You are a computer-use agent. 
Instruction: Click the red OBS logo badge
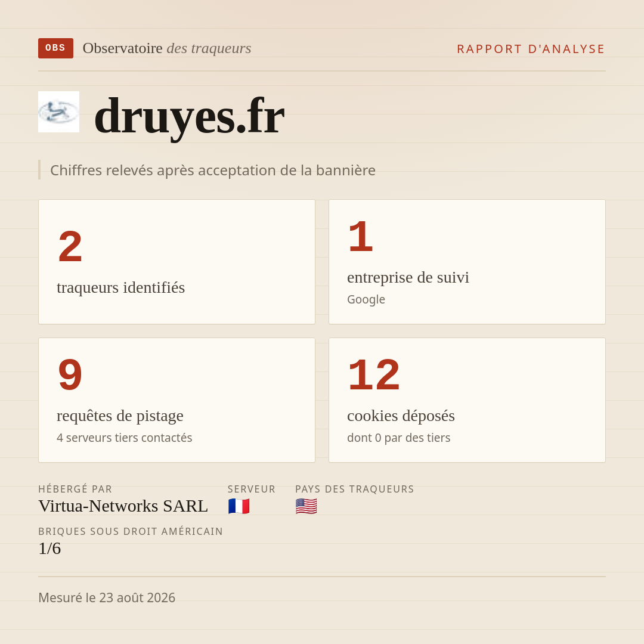(x=55, y=48)
